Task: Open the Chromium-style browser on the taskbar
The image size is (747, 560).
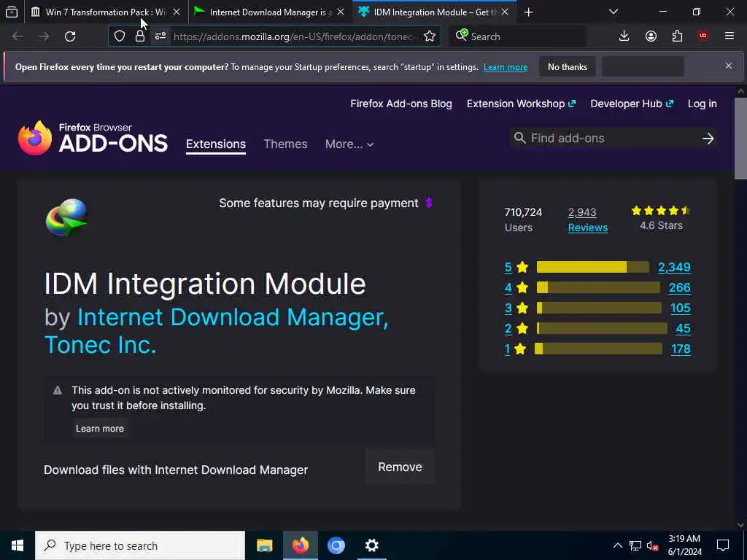Action: click(x=336, y=545)
